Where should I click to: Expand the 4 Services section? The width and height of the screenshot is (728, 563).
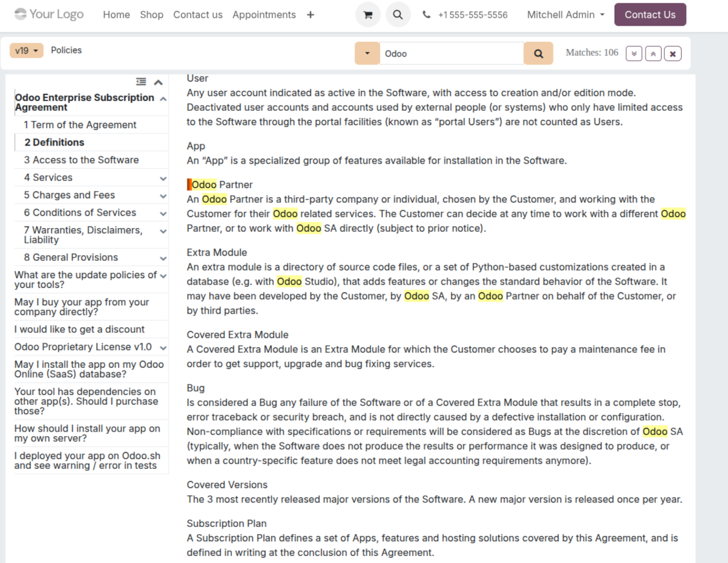point(163,178)
